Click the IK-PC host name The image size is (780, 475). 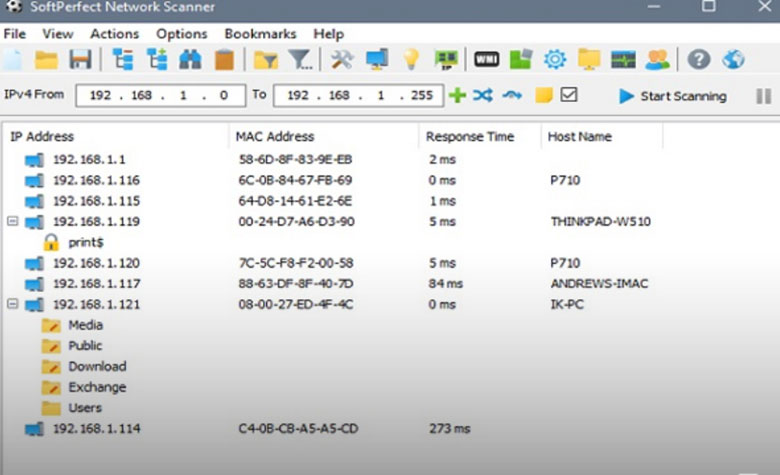pyautogui.click(x=567, y=304)
